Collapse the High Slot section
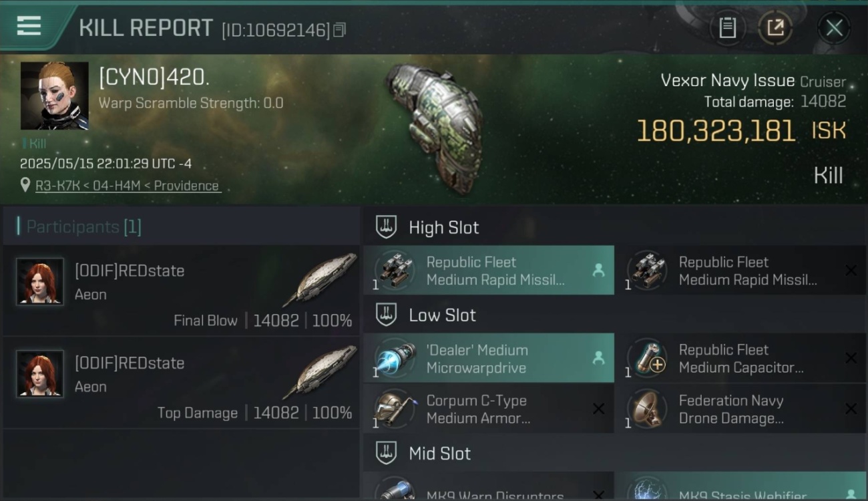 [x=386, y=227]
